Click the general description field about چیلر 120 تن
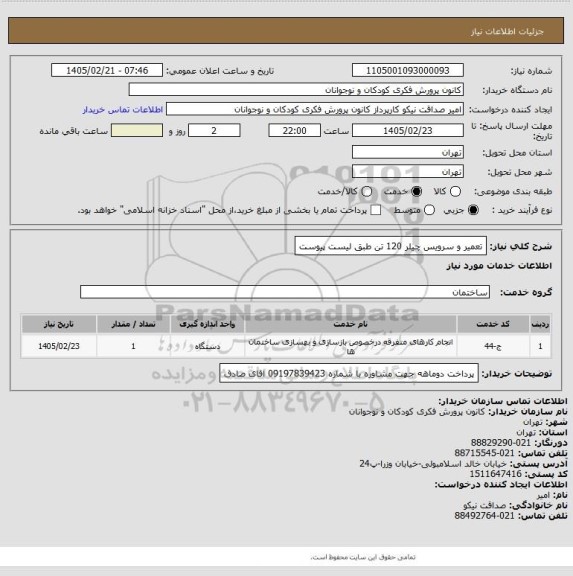 coord(390,246)
